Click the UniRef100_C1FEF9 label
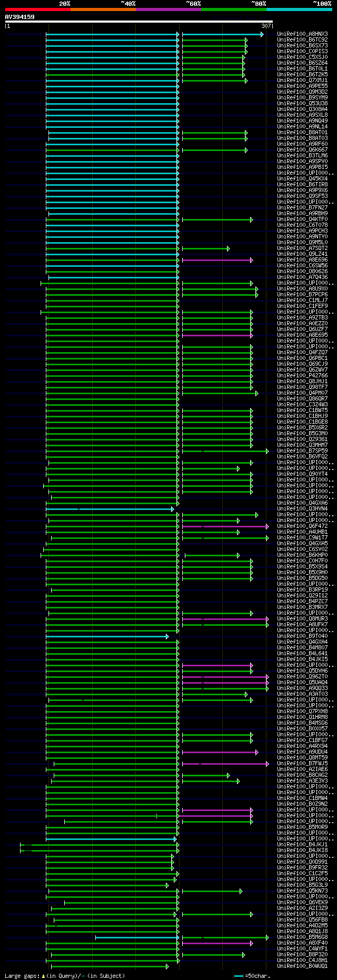 click(302, 306)
